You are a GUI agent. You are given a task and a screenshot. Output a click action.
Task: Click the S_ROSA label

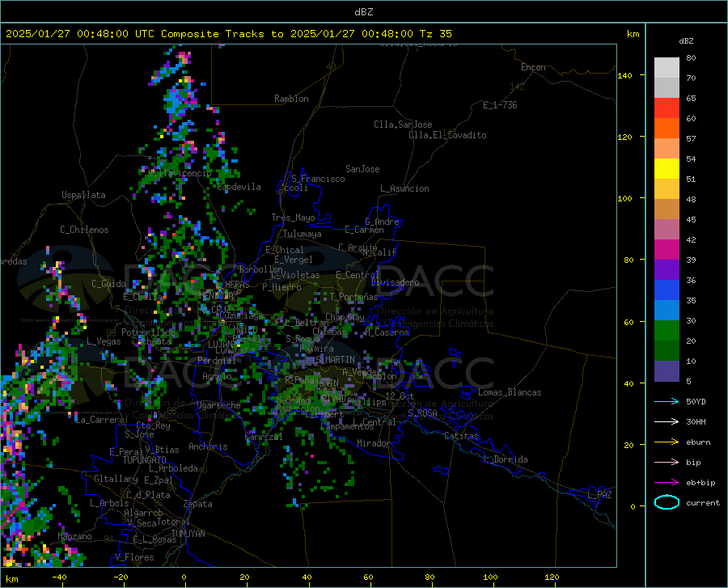point(422,412)
